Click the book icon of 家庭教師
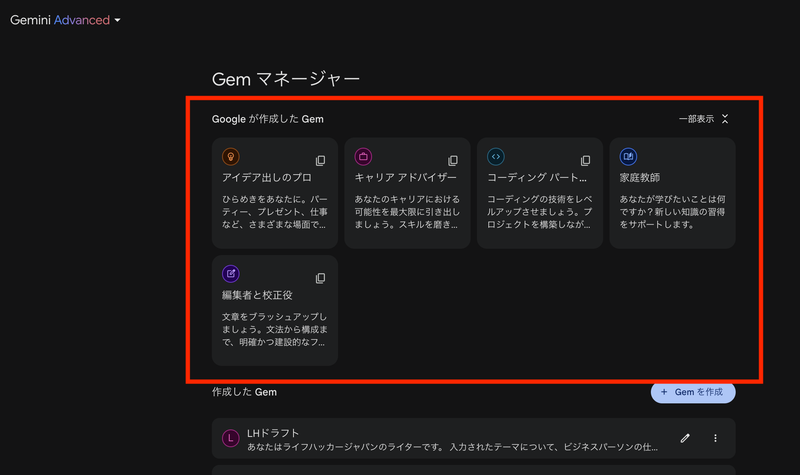800x475 pixels. coord(628,157)
